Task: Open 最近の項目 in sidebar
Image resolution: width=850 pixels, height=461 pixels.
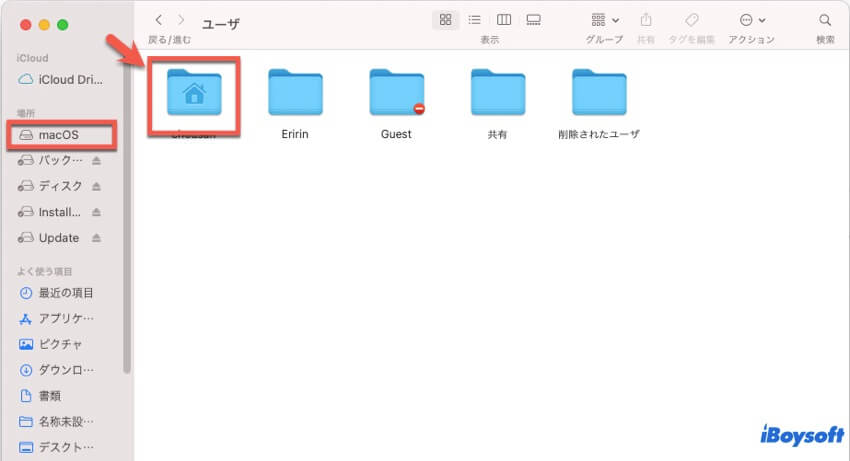Action: click(56, 293)
